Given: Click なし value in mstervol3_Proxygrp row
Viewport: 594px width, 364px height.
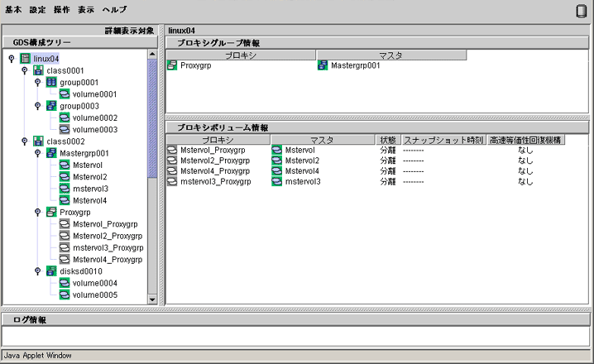Looking at the screenshot, I should (x=526, y=182).
